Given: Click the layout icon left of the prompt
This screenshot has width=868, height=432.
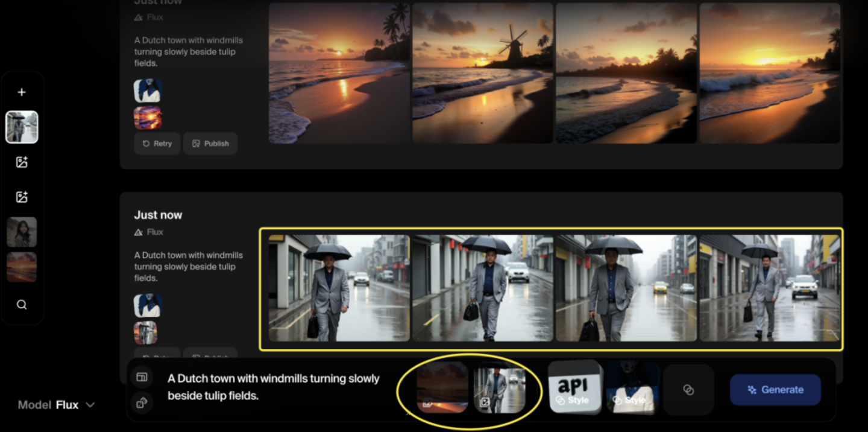Looking at the screenshot, I should click(x=142, y=378).
